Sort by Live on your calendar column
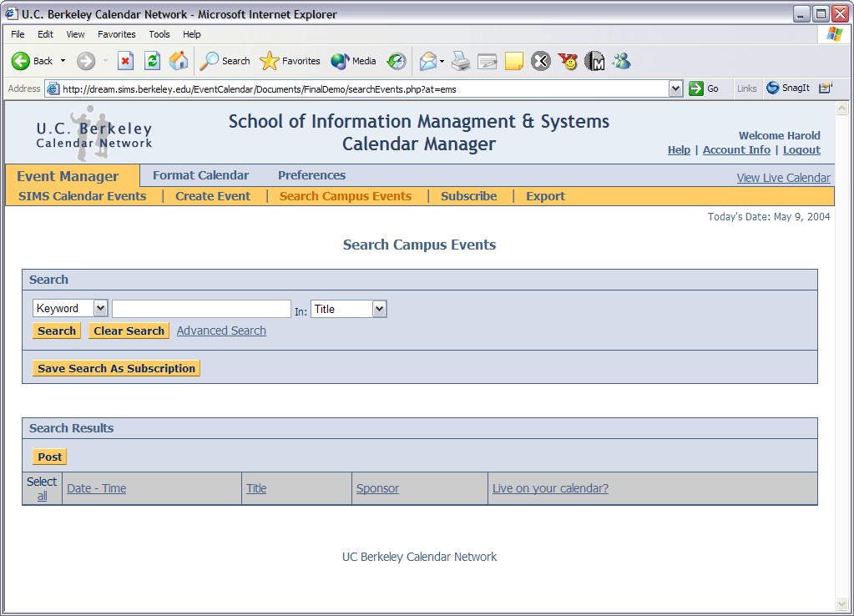Viewport: 854px width, 616px height. (550, 488)
